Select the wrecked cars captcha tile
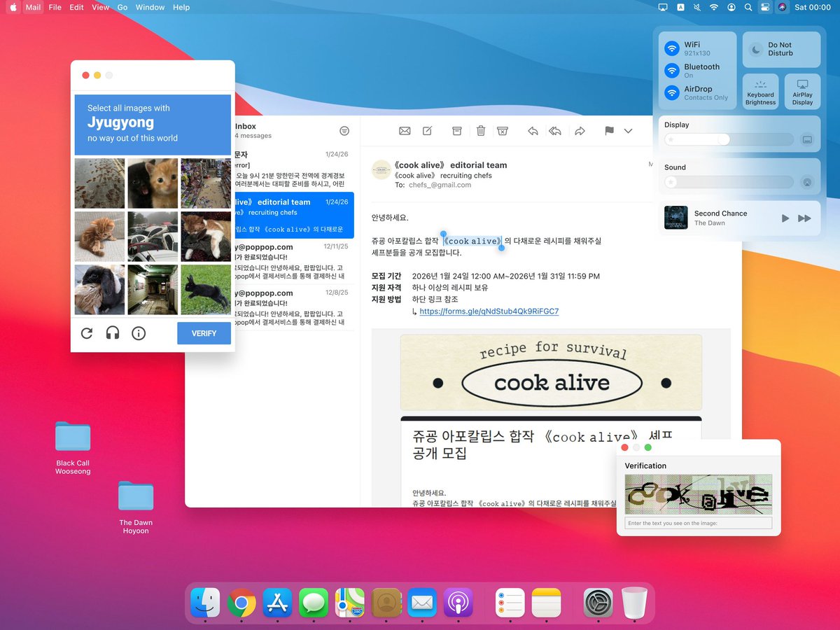This screenshot has width=840, height=630. click(153, 237)
